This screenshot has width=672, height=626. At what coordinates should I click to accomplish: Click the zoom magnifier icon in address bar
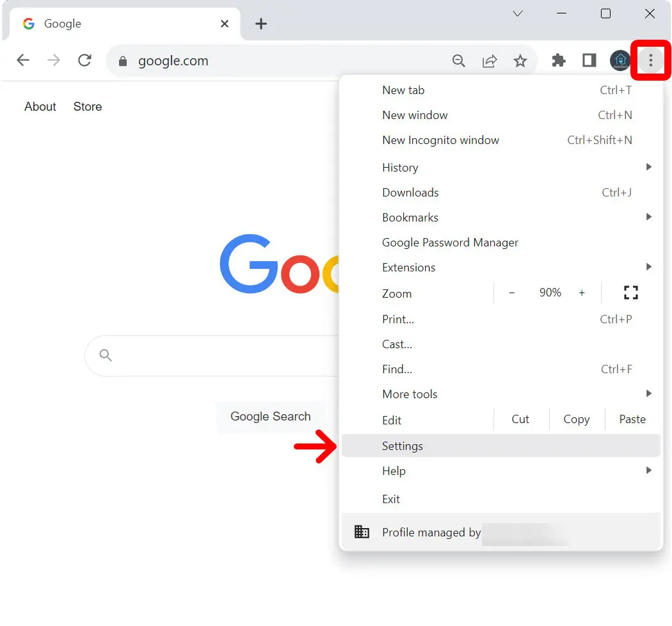pos(459,61)
